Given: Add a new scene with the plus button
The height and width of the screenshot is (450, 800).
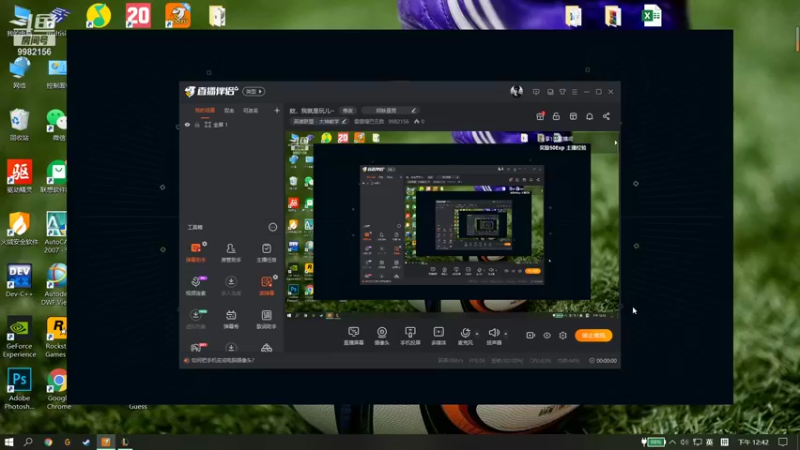Looking at the screenshot, I should coord(277,110).
